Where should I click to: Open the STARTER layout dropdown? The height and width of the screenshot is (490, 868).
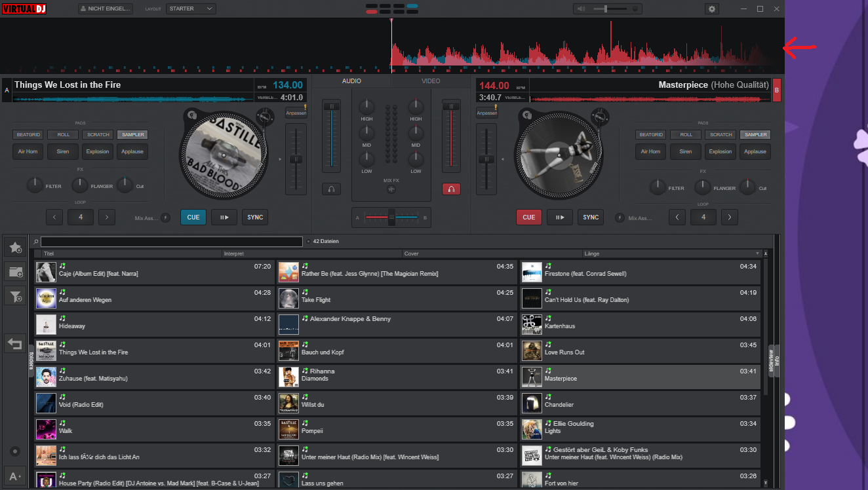point(191,9)
